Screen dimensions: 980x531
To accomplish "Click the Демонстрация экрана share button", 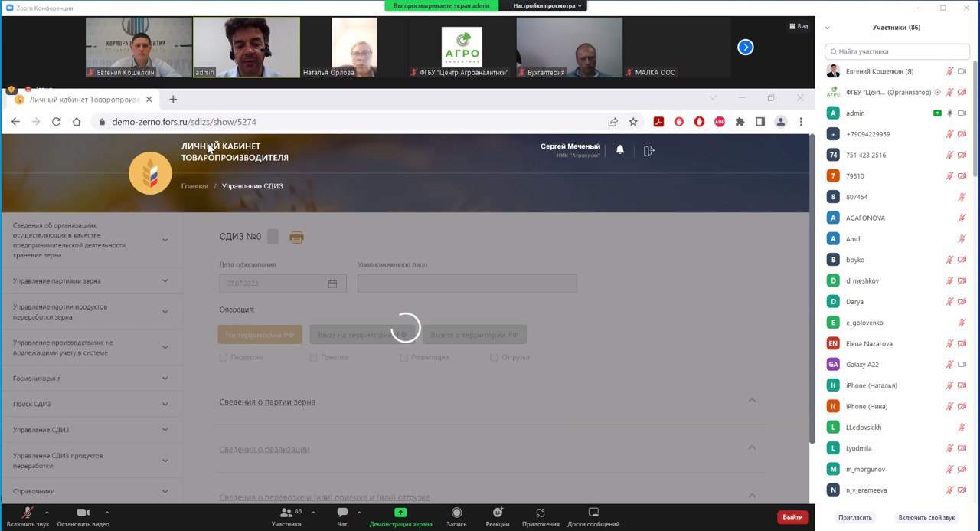I will coord(400,513).
